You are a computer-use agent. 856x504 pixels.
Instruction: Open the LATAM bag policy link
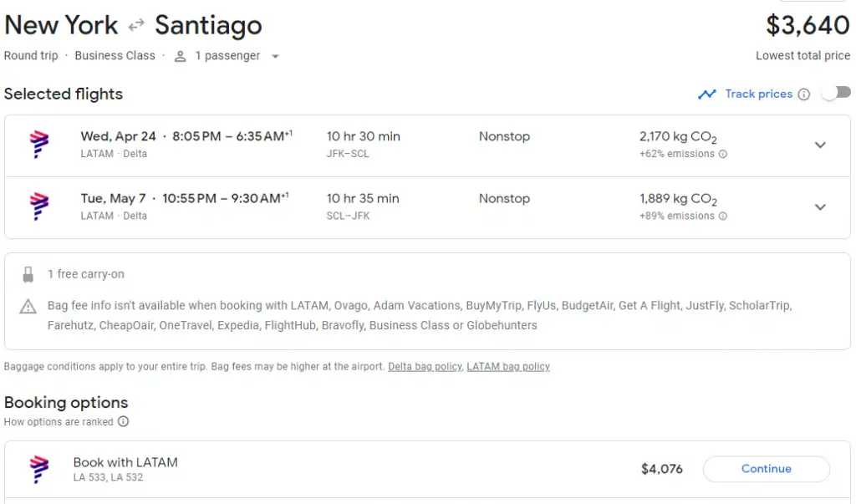(507, 367)
